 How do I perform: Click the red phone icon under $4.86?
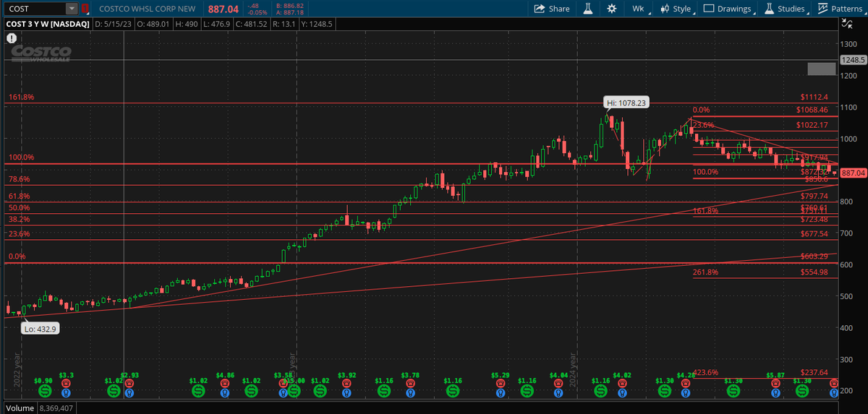224,383
